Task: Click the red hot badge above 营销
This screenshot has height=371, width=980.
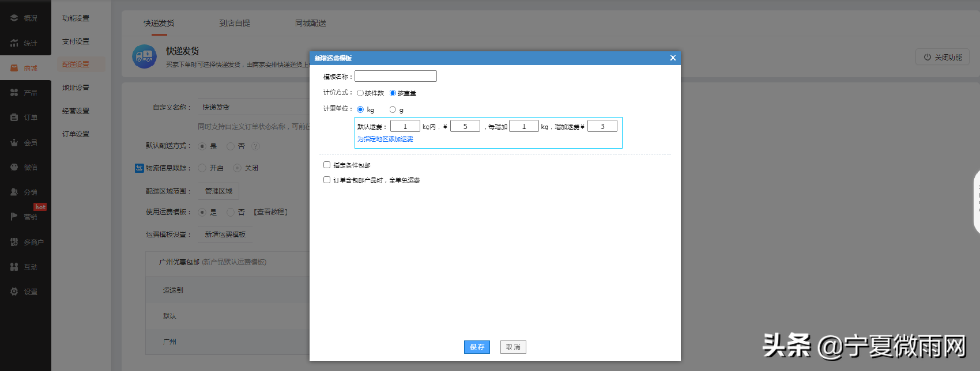Action: pyautogui.click(x=40, y=207)
